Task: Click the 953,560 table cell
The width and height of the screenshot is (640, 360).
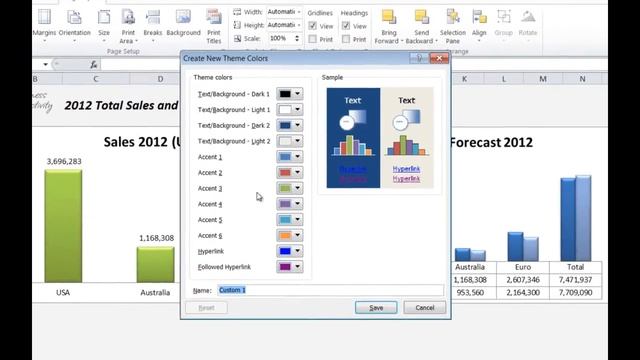Action: tap(470, 293)
